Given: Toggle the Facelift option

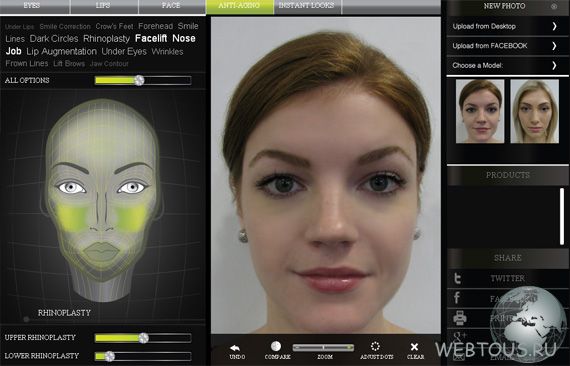Looking at the screenshot, I should tap(151, 38).
